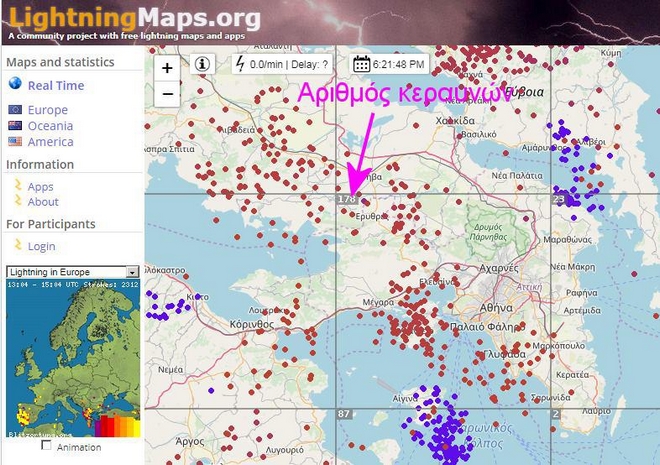Click the LightningMaps.org site logo

135,18
